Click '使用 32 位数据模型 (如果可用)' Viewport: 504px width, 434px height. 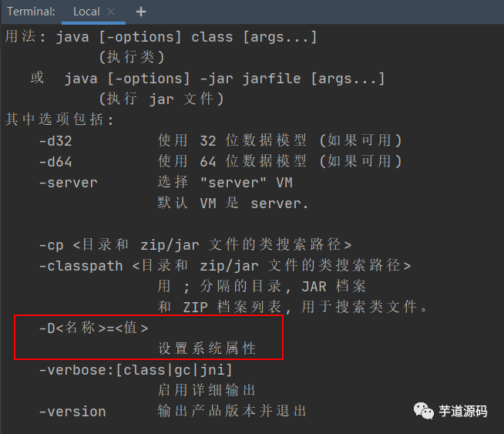click(x=280, y=140)
